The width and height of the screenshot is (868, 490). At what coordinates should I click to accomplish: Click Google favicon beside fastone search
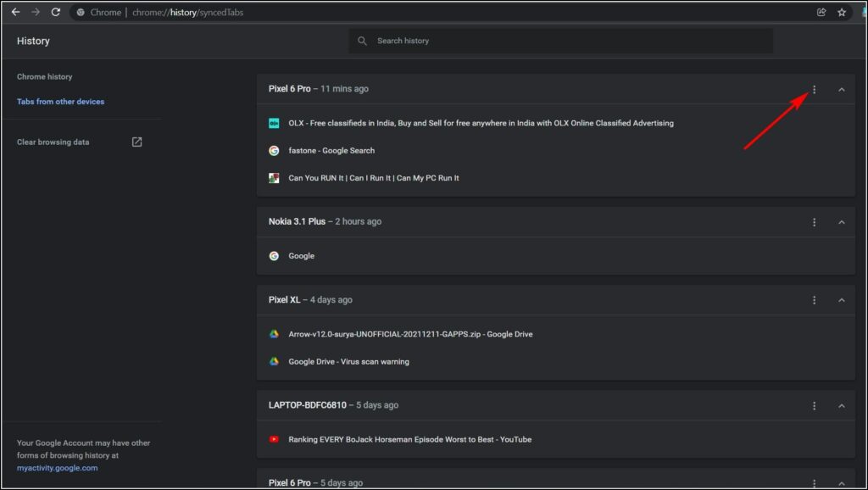pos(274,151)
